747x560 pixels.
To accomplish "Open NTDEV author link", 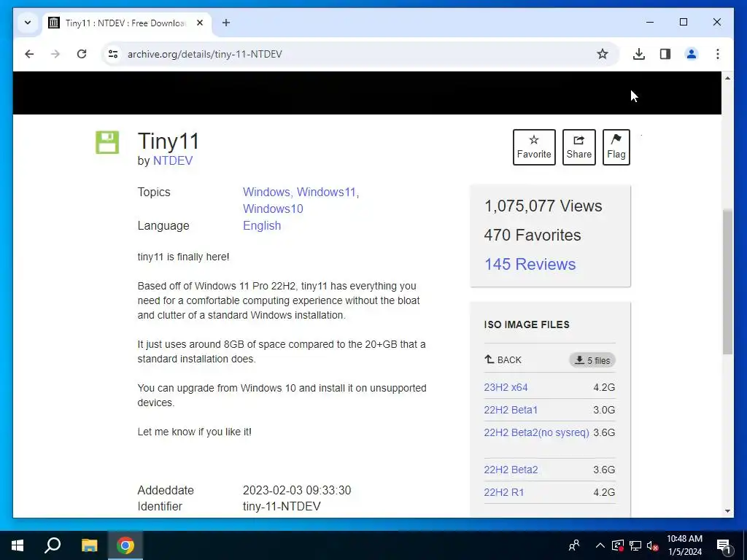I will pyautogui.click(x=172, y=161).
